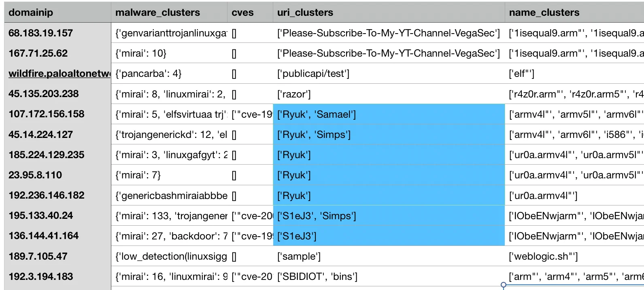Click the ['publicapi/test'] cell
Screen dimensions: 644x290
[389, 74]
